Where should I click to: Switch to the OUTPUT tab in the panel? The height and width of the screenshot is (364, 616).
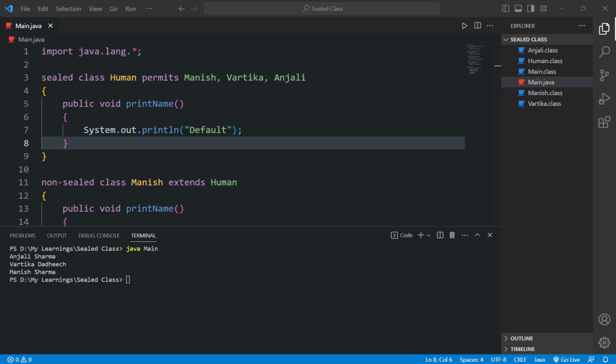[57, 235]
